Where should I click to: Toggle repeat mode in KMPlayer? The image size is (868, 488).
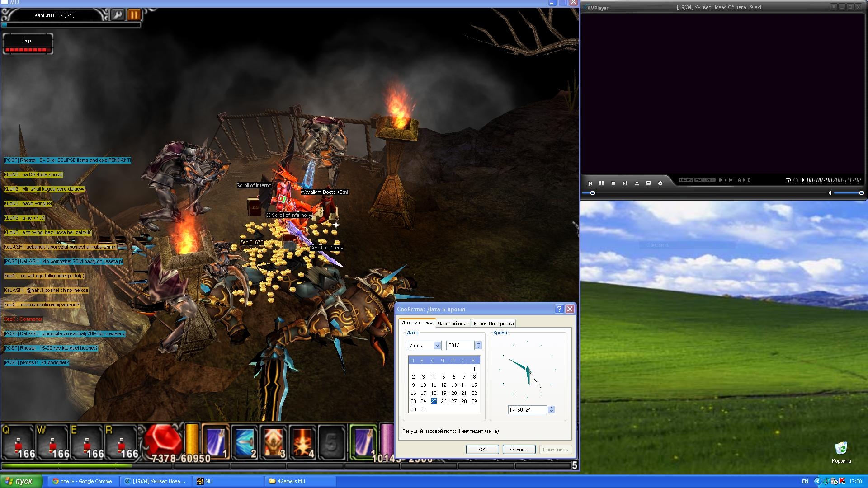(788, 180)
